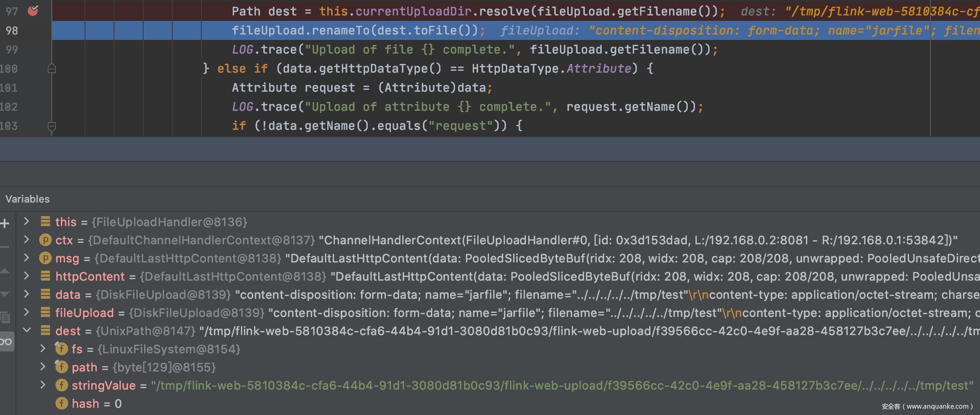The width and height of the screenshot is (980, 415).
Task: Click the parameter icon beside ctx
Action: [x=45, y=240]
